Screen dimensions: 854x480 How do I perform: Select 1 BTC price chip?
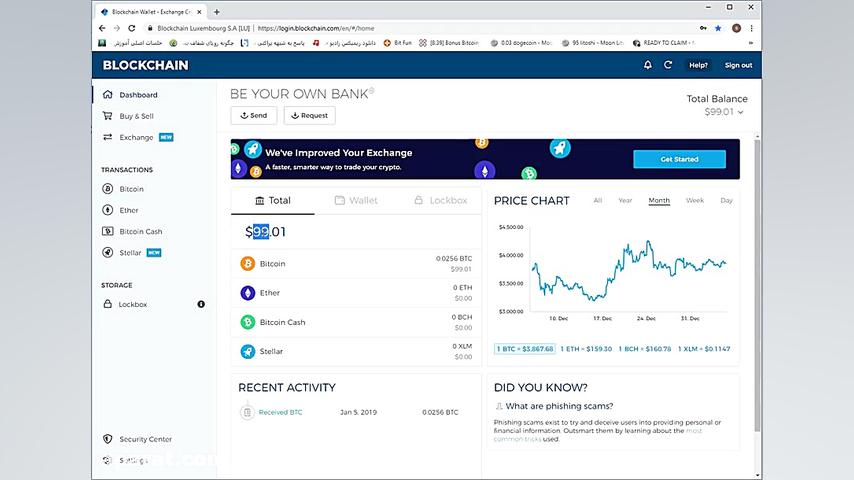524,349
